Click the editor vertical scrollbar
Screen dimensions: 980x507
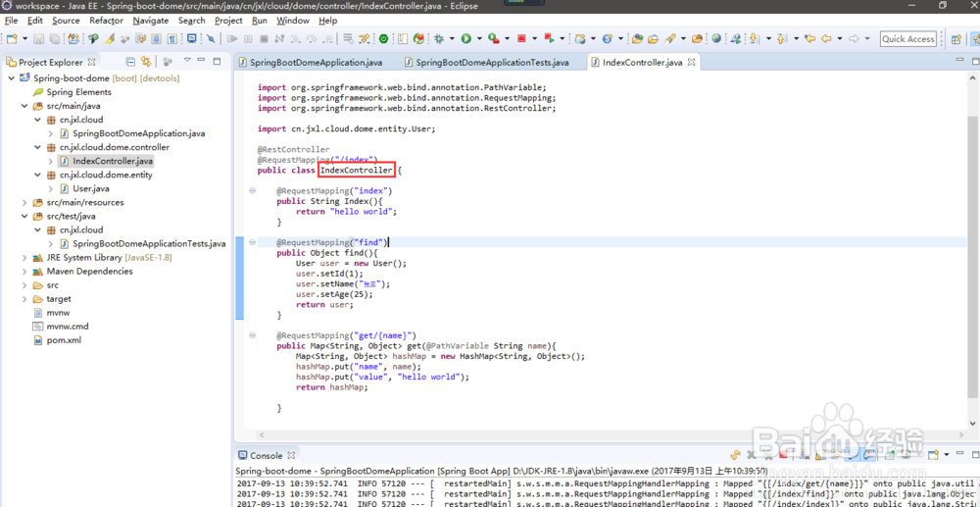pos(972,256)
